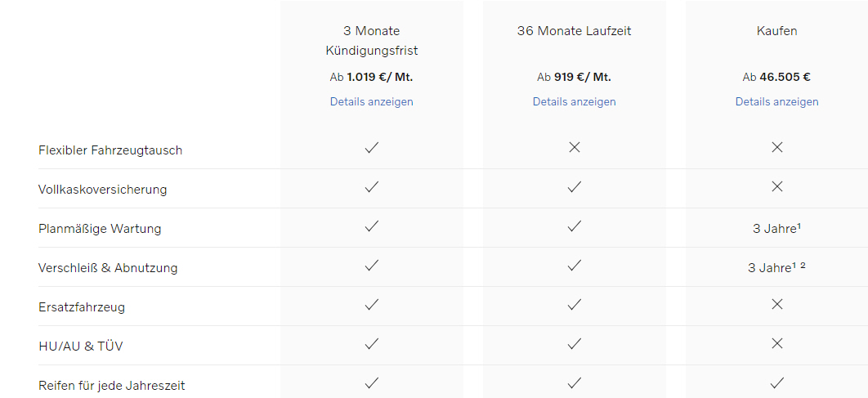Click X icon for Flexibler Fahrzeugtausch, 36 Monate

(x=575, y=148)
